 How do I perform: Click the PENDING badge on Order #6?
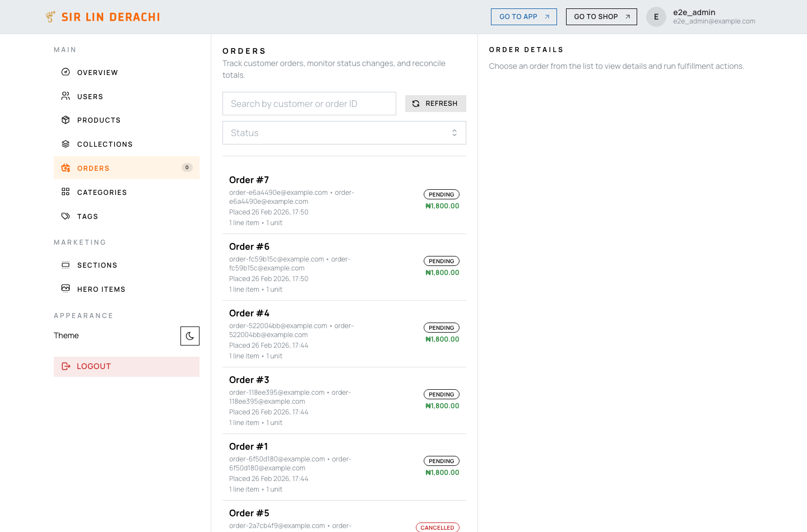tap(442, 261)
